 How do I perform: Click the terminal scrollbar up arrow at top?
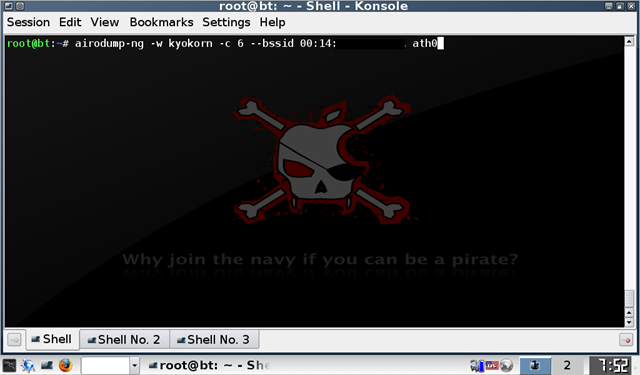[x=629, y=41]
